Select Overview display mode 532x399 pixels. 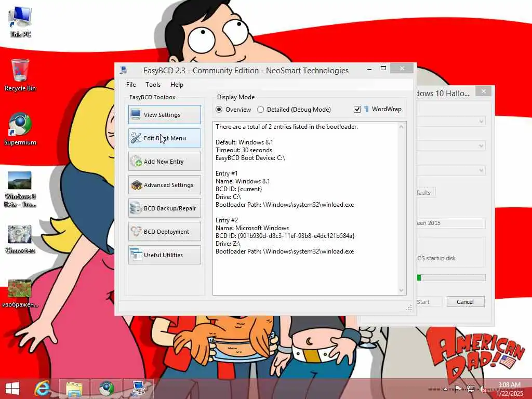(219, 109)
